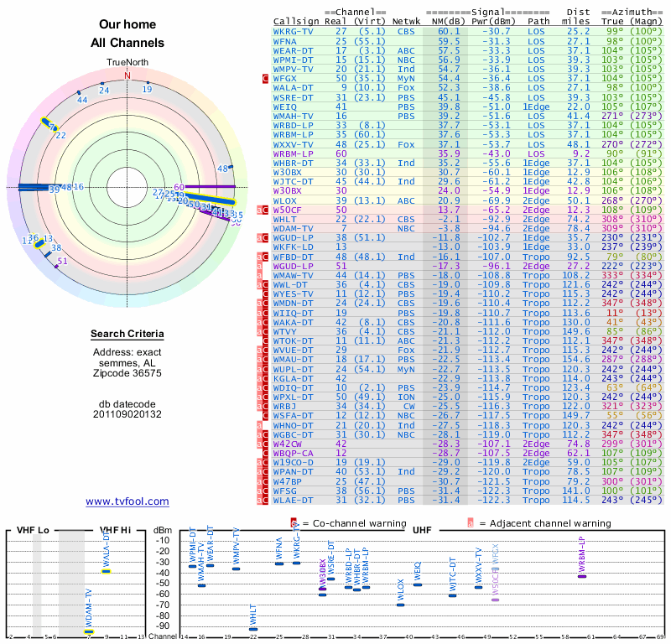This screenshot has height=644, width=671.
Task: Select the WHBR-DT callsign in the table
Action: [x=293, y=163]
